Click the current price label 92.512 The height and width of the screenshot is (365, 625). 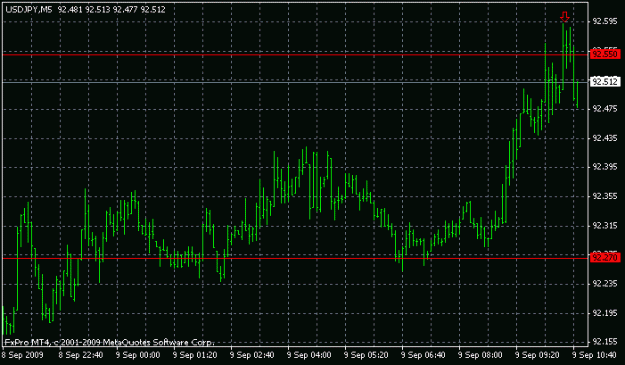(x=605, y=82)
